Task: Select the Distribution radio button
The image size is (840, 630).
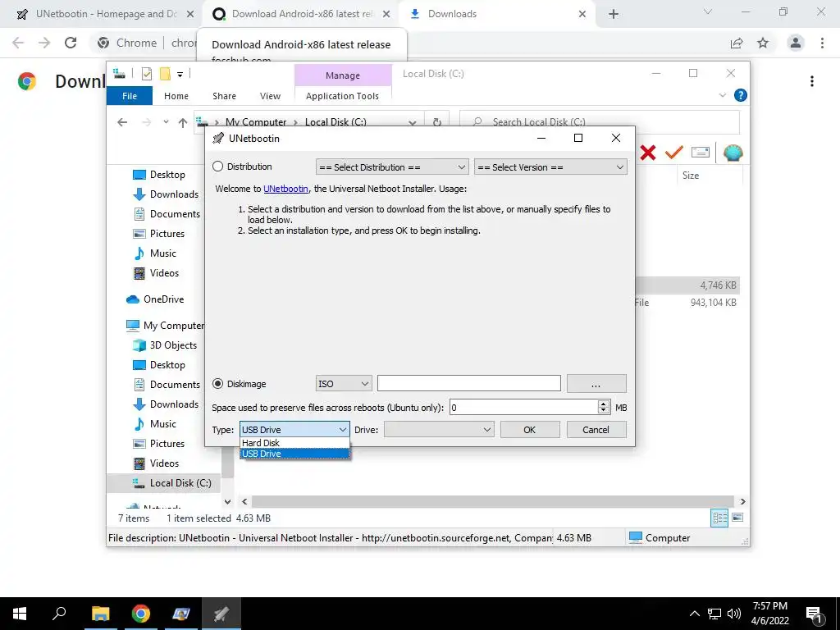Action: coord(217,167)
